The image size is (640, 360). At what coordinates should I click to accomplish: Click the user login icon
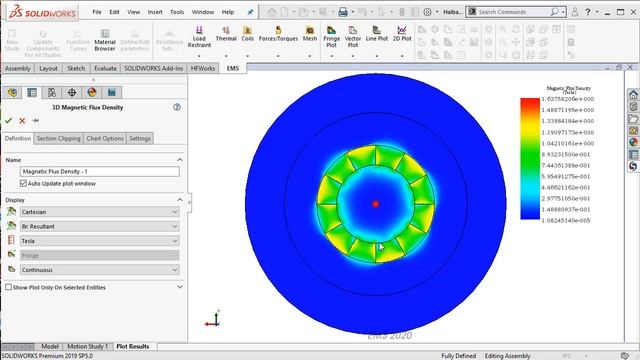(x=575, y=12)
